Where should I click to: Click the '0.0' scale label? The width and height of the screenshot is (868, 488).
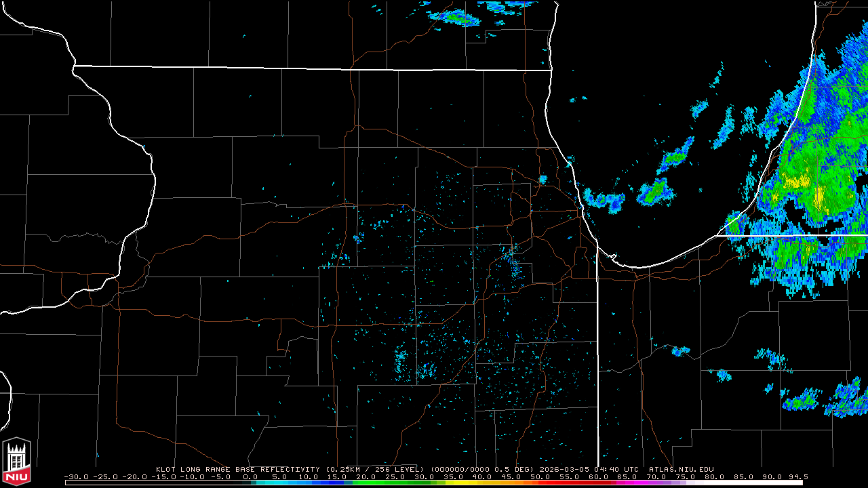[250, 476]
